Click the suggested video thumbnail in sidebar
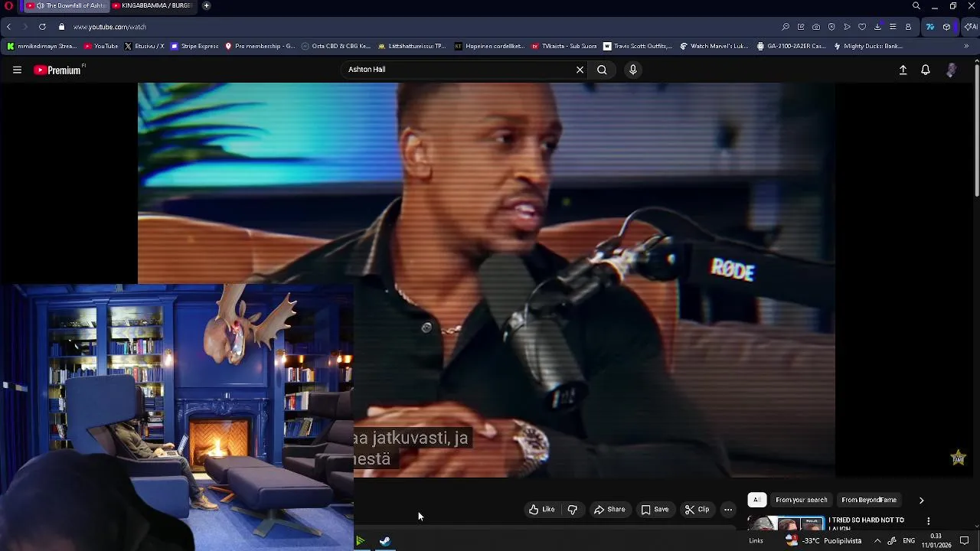The height and width of the screenshot is (551, 980). tap(786, 524)
